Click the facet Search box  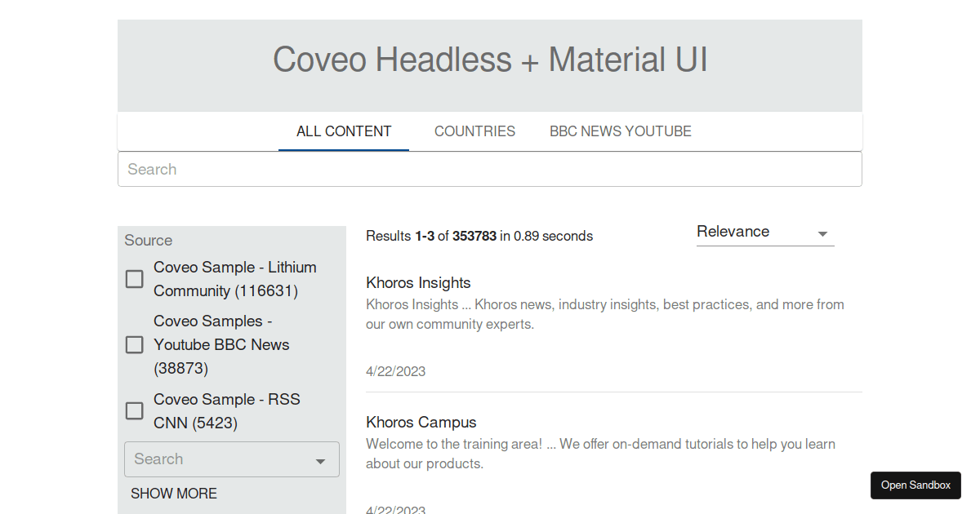tap(212, 459)
